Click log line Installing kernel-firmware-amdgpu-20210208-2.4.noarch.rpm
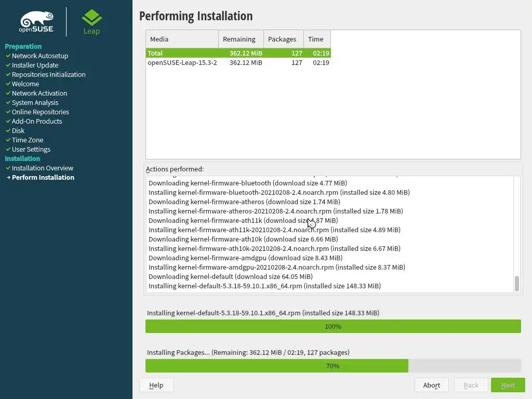 point(277,267)
